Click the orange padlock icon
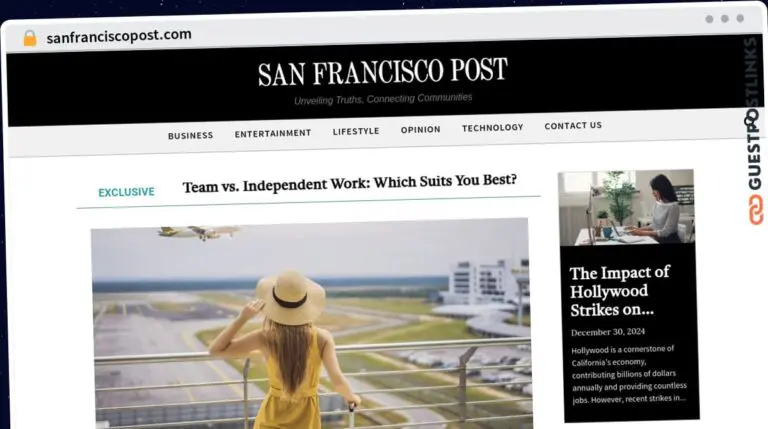 [30, 38]
